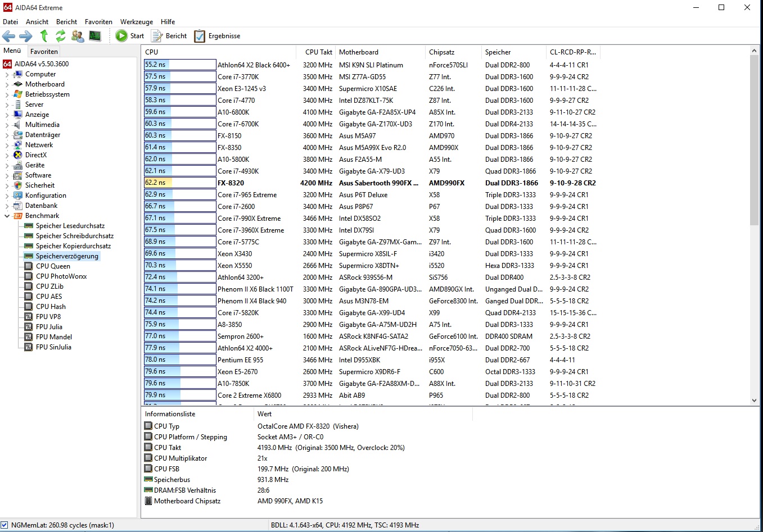This screenshot has height=532, width=763.
Task: Expand the Netzwerk tree node
Action: coord(7,145)
